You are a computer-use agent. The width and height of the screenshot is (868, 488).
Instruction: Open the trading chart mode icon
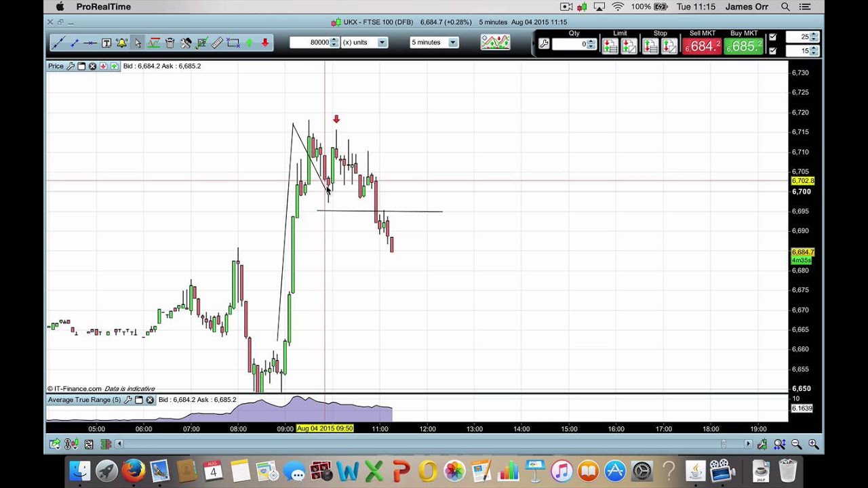(495, 42)
